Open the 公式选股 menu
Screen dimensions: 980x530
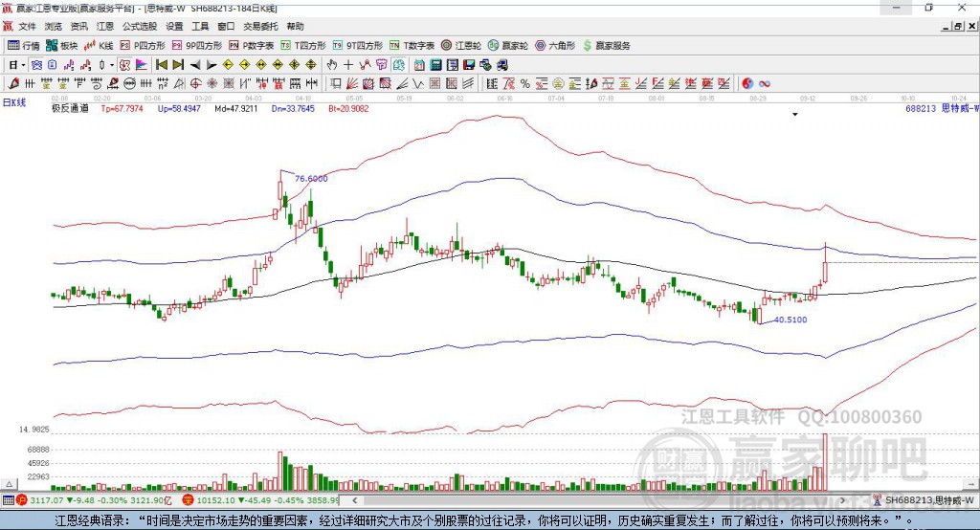140,26
